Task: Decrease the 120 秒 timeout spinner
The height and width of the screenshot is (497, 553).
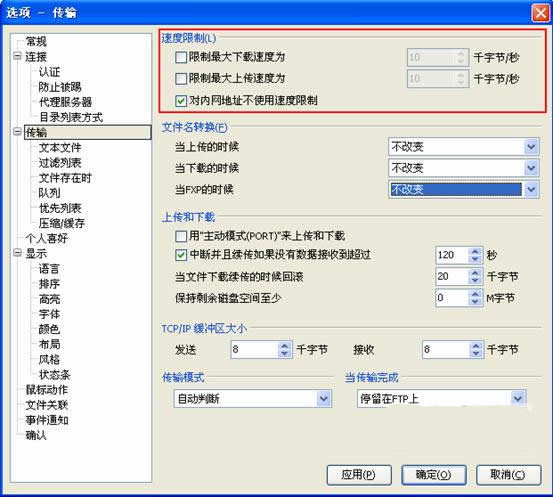Action: pyautogui.click(x=475, y=259)
